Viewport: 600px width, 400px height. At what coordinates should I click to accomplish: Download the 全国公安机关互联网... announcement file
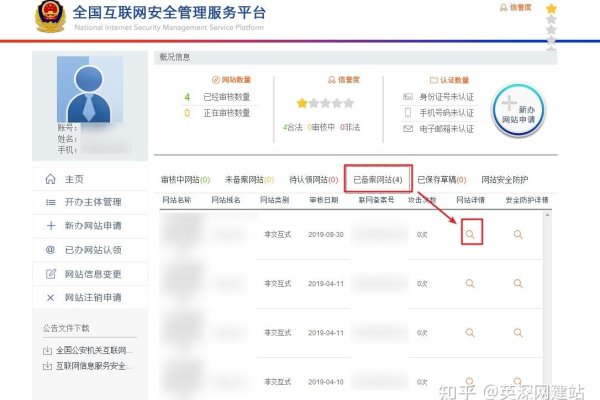(x=94, y=350)
